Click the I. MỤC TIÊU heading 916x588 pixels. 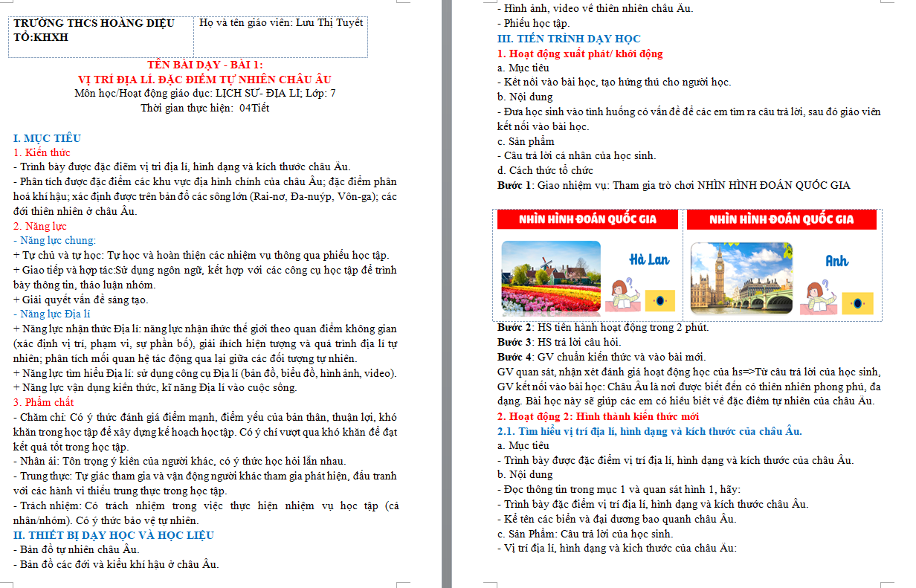(x=48, y=138)
